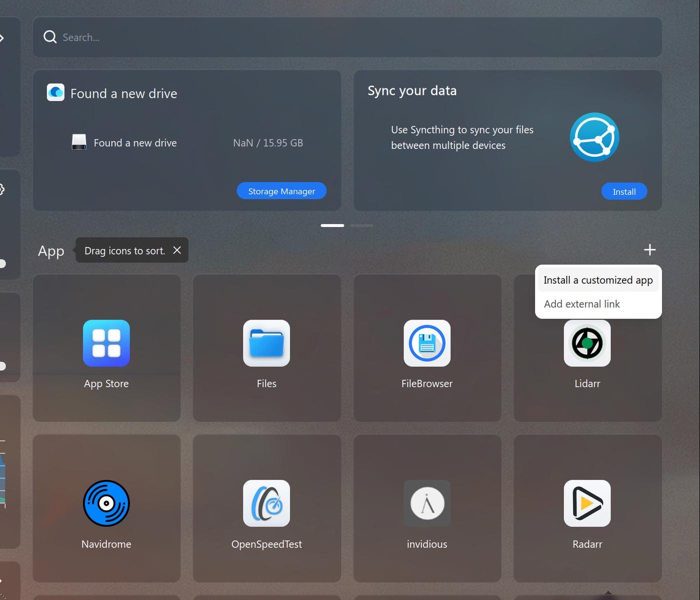This screenshot has width=700, height=600.
Task: Open the invidious app
Action: [x=426, y=503]
